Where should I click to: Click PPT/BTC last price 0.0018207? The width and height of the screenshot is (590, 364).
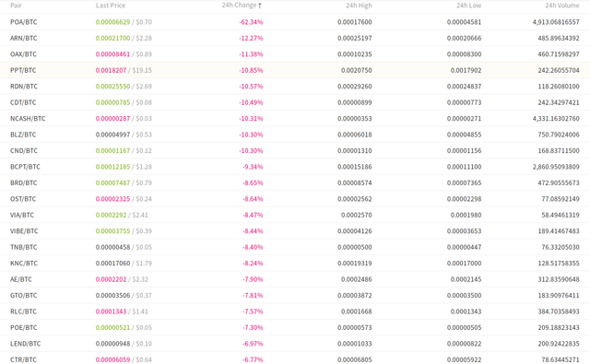(x=111, y=70)
